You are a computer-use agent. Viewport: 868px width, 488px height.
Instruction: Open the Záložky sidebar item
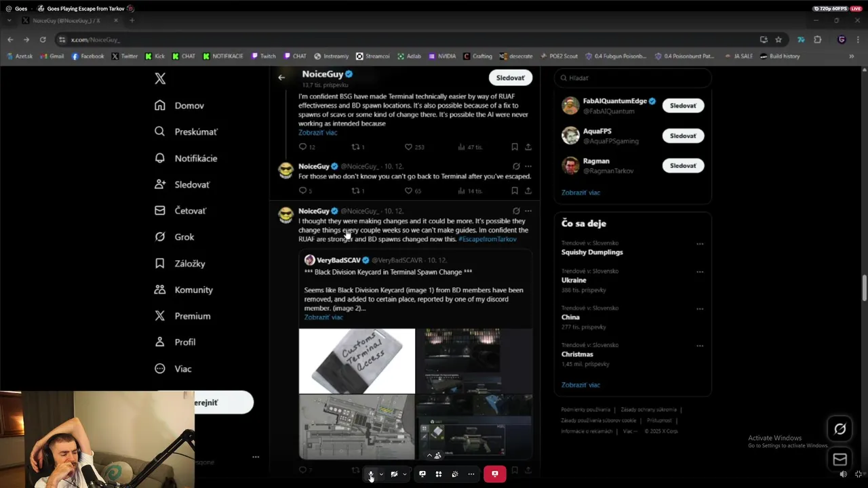pyautogui.click(x=180, y=263)
